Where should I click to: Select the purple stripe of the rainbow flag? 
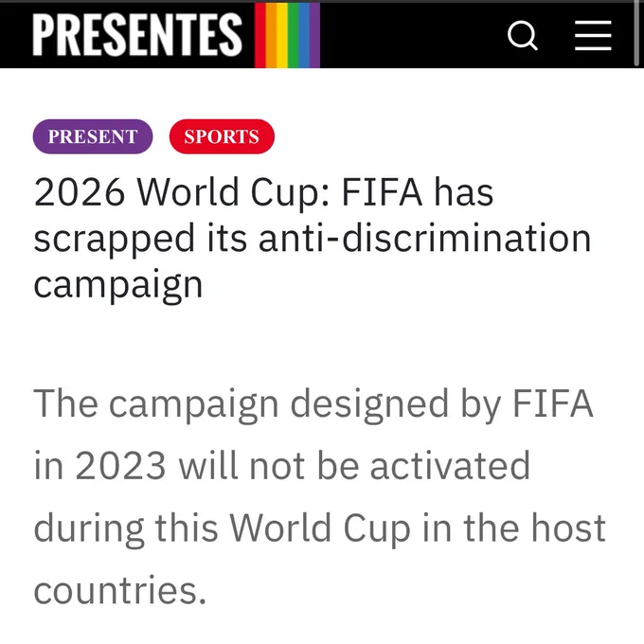tap(314, 35)
